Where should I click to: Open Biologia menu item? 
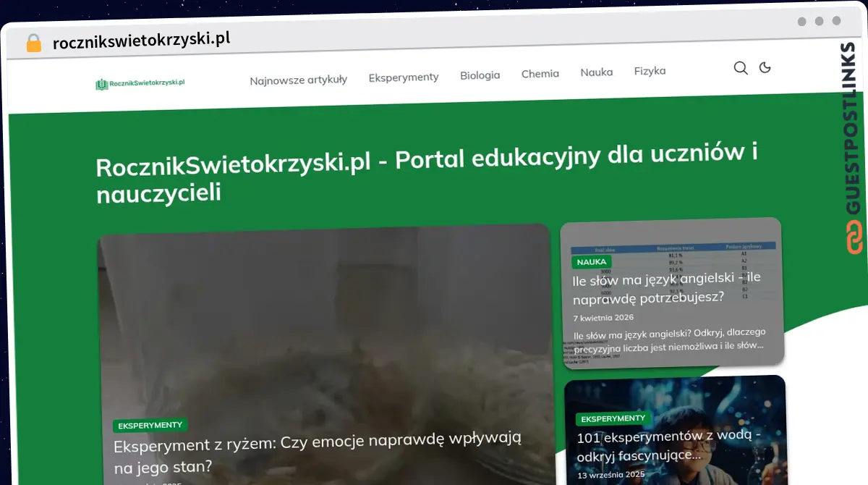480,75
